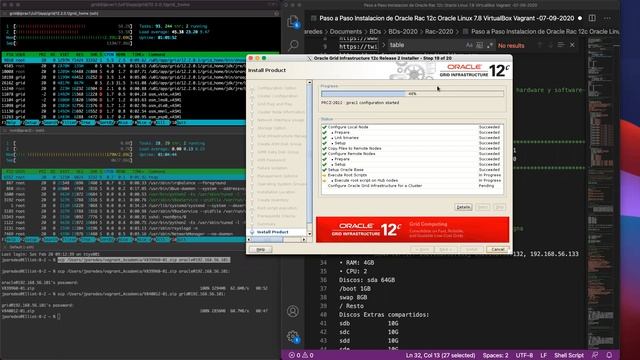This screenshot has width=640, height=360.
Task: Click the feedback icon in status bar
Action: 595,356
